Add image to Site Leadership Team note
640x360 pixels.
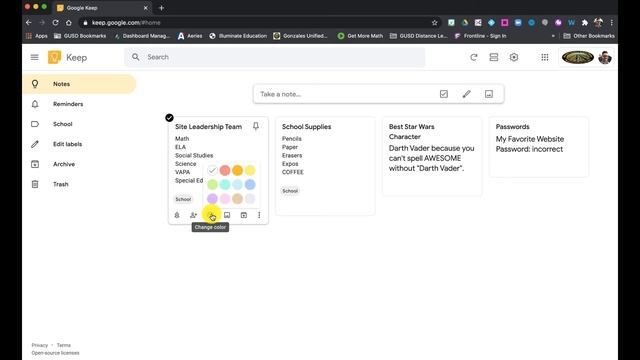[227, 215]
